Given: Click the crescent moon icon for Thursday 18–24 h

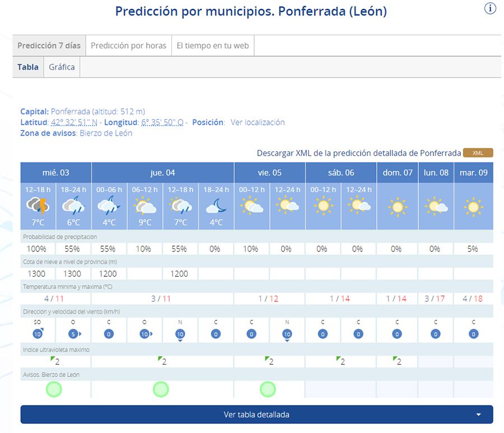Looking at the screenshot, I should click(x=216, y=206).
